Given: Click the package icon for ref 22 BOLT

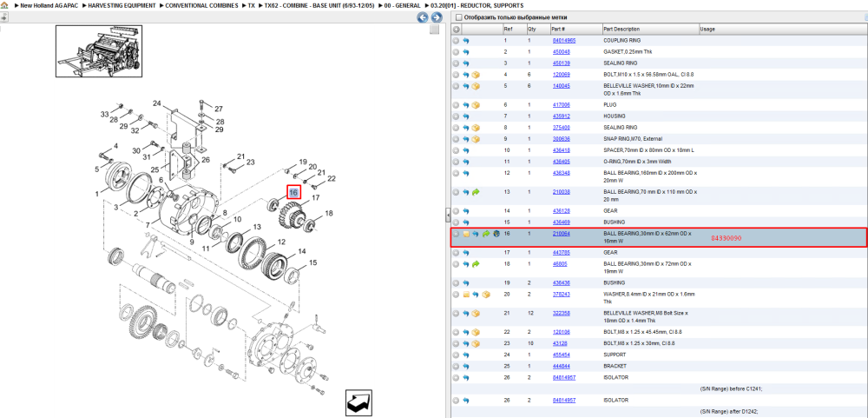Looking at the screenshot, I should pos(476,332).
